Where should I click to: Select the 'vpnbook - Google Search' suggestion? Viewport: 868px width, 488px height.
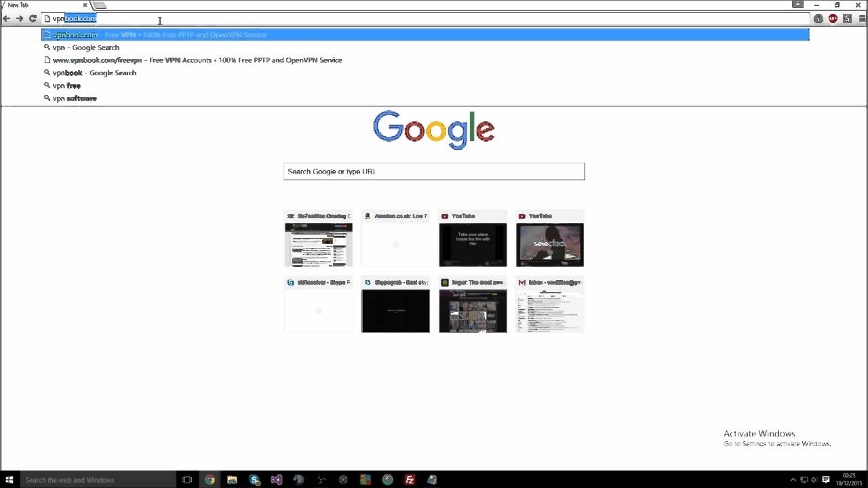425,73
